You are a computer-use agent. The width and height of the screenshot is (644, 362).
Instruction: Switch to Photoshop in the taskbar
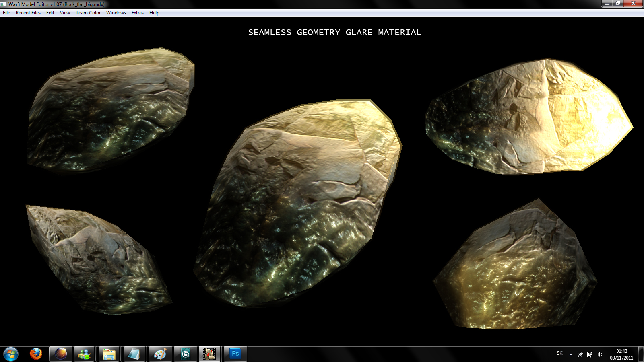point(235,354)
